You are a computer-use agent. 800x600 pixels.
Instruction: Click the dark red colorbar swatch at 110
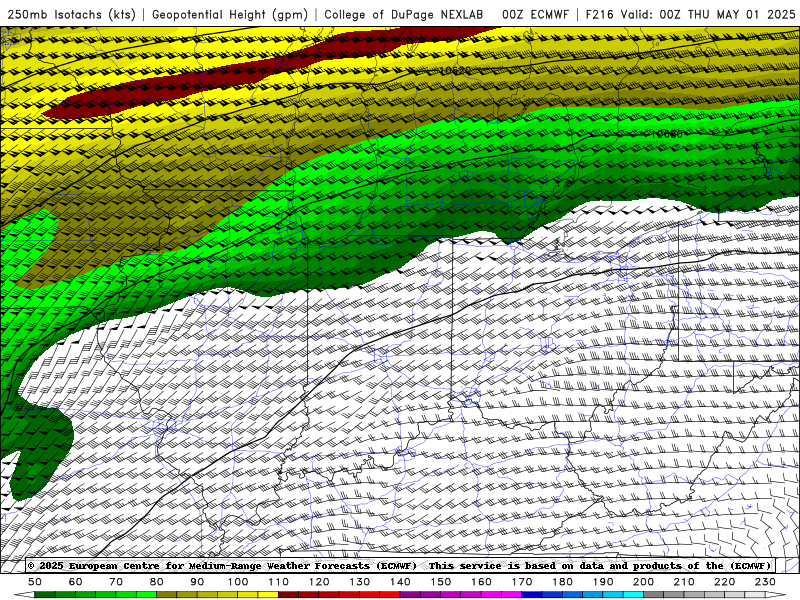click(289, 595)
